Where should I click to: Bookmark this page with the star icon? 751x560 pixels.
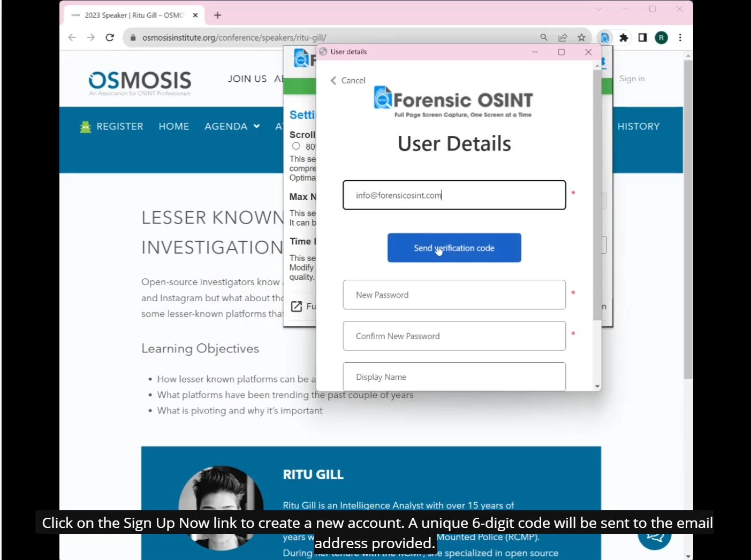581,37
